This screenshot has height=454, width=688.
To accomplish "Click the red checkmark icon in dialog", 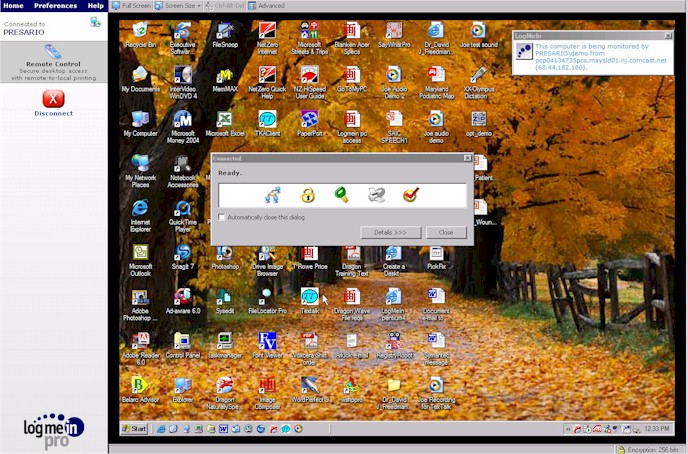I will (411, 194).
